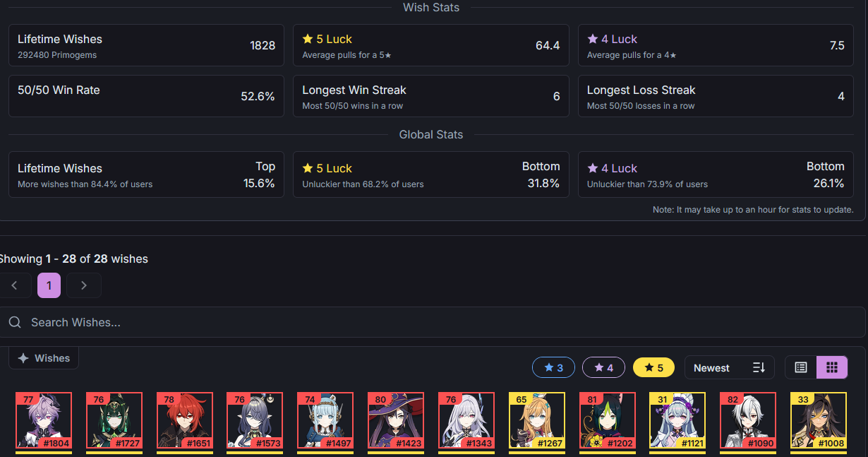Toggle the 4-star filter
The image size is (868, 457).
(603, 367)
